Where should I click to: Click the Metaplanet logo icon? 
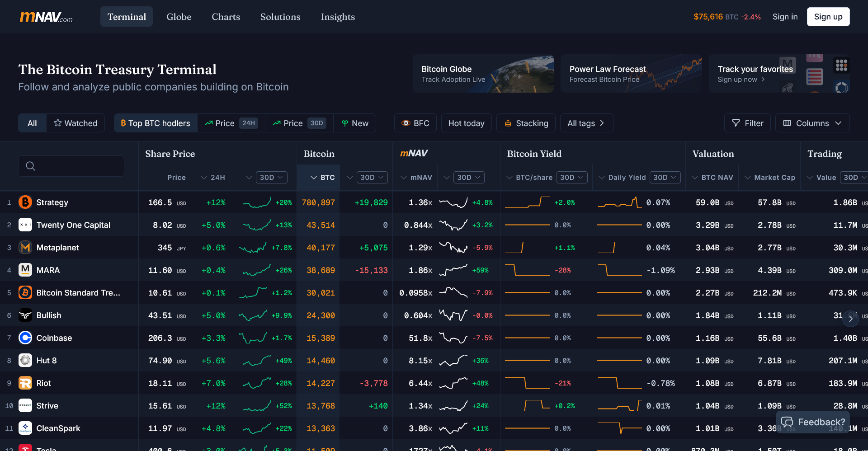click(25, 247)
